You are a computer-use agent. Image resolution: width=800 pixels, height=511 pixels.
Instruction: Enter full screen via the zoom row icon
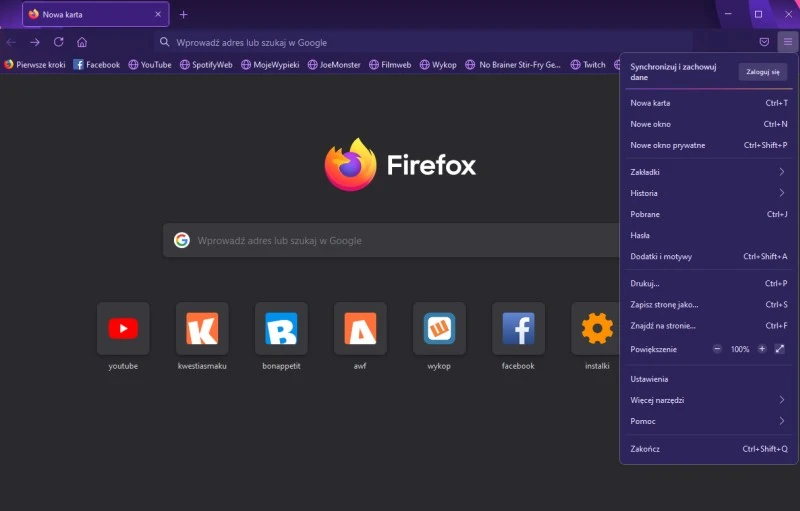pos(780,349)
